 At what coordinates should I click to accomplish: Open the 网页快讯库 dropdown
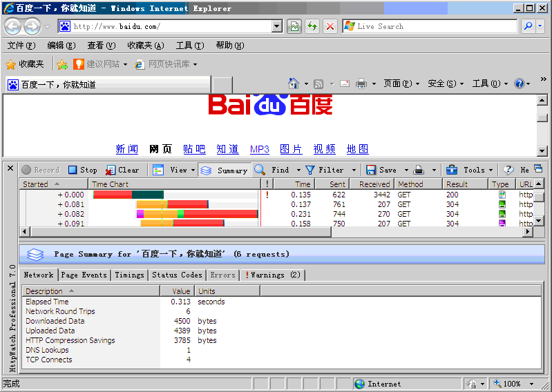(195, 65)
